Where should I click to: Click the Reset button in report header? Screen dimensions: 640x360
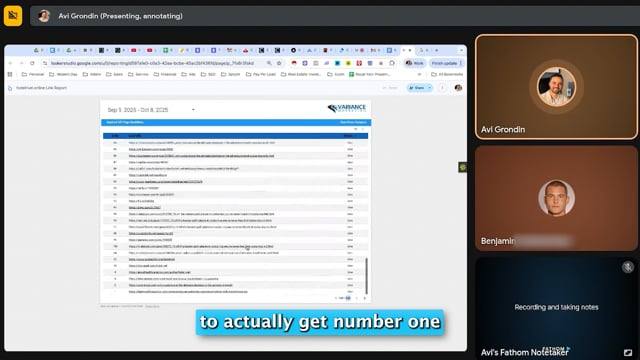pos(391,88)
